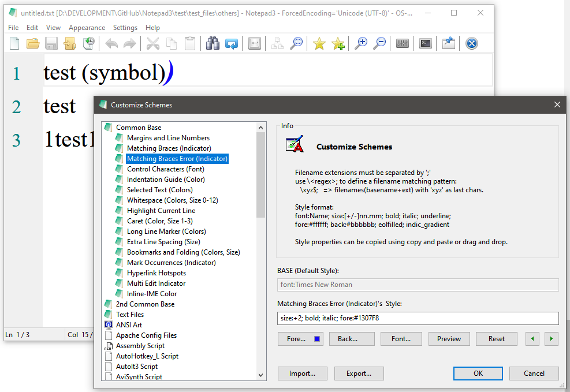The image size is (570, 392).
Task: Click the greyed hierarchy toolbar icon
Action: point(277,44)
